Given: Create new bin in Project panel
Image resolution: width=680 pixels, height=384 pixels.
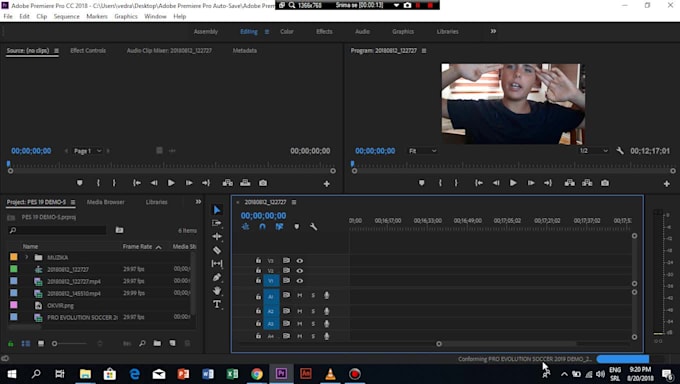Looking at the screenshot, I should [157, 343].
